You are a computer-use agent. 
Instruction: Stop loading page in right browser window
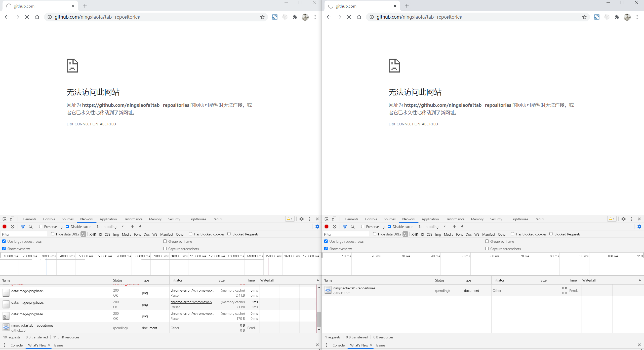pos(349,17)
